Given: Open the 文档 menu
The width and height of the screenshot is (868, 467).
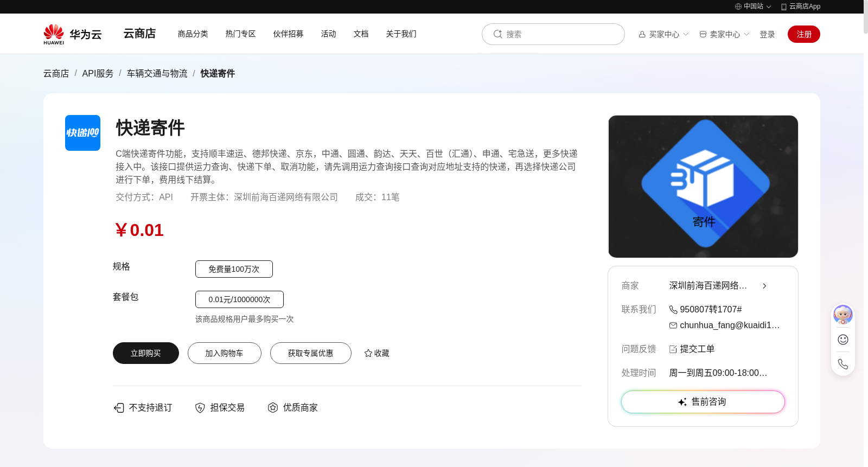Looking at the screenshot, I should [x=361, y=34].
